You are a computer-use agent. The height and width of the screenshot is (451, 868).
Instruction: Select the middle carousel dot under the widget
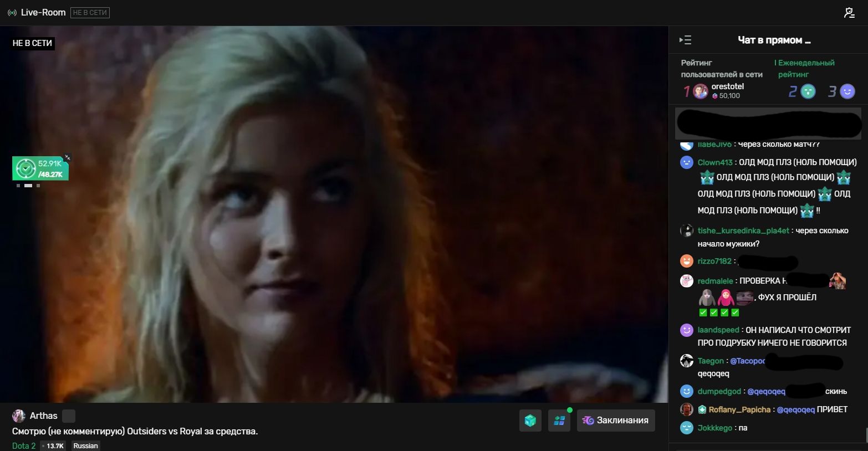pyautogui.click(x=28, y=186)
